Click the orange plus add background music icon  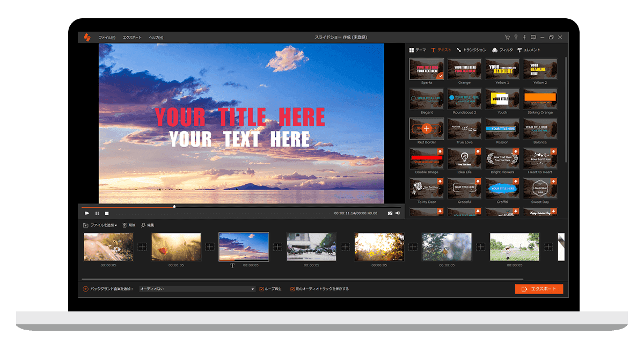pos(86,289)
